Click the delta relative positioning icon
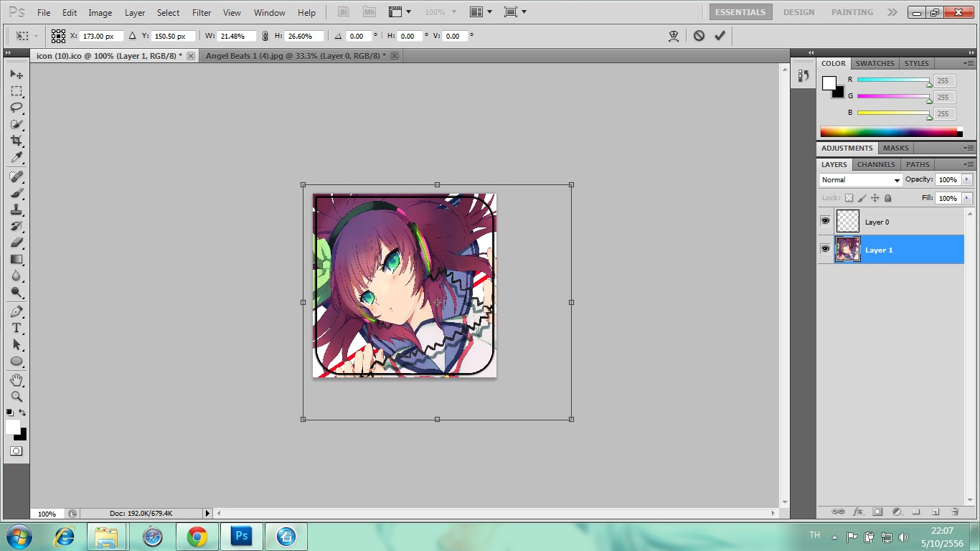 tap(132, 35)
